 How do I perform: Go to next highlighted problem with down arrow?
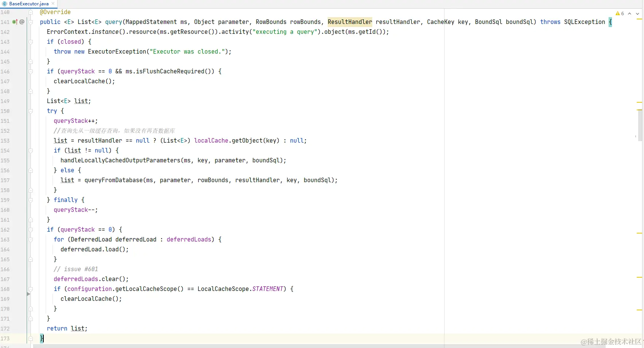[638, 14]
